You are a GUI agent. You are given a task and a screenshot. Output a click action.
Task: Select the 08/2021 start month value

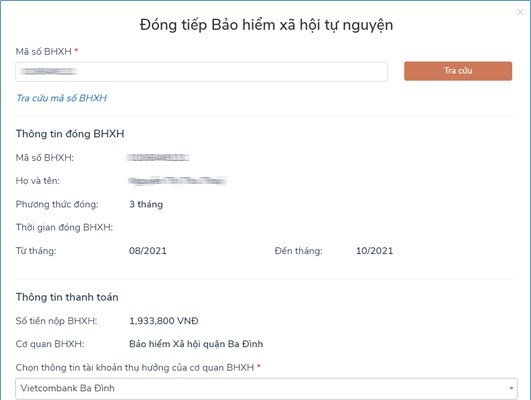tap(148, 251)
